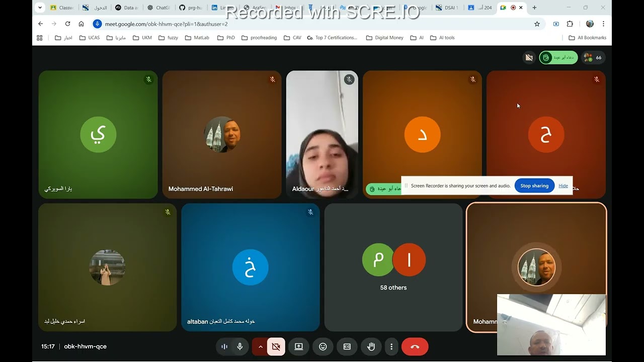Reload the Meet page
This screenshot has width=644, height=362.
pyautogui.click(x=67, y=24)
